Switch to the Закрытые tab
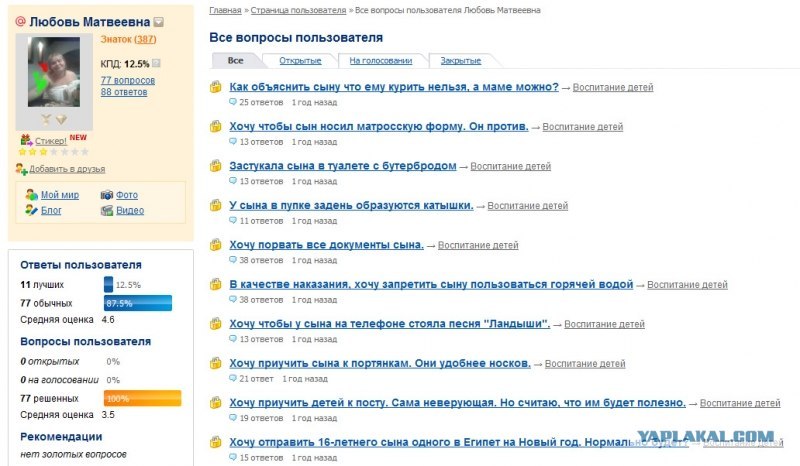The image size is (800, 466). tap(461, 60)
